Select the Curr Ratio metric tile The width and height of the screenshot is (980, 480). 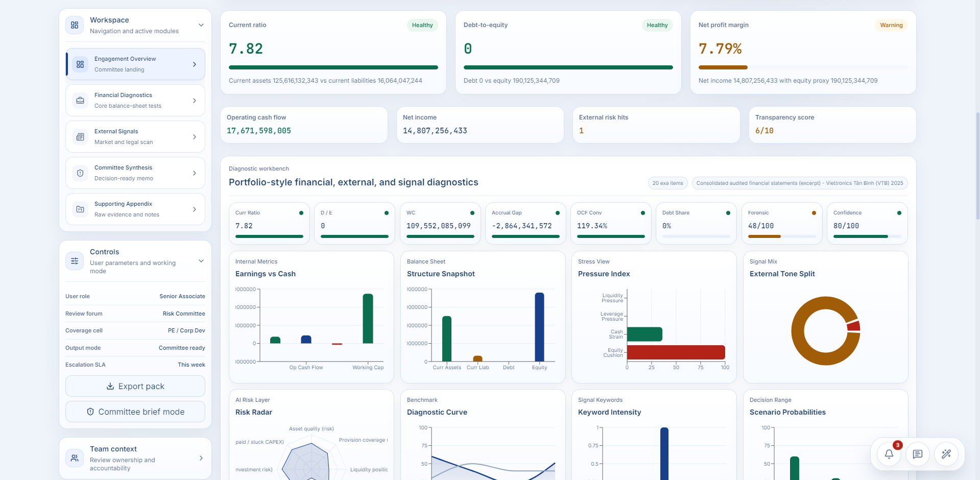pos(269,223)
